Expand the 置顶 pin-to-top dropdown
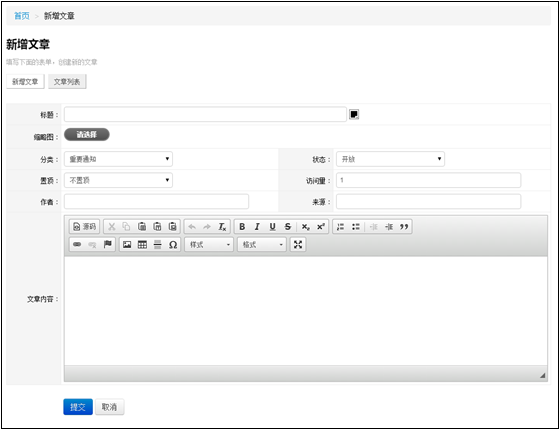 point(118,180)
